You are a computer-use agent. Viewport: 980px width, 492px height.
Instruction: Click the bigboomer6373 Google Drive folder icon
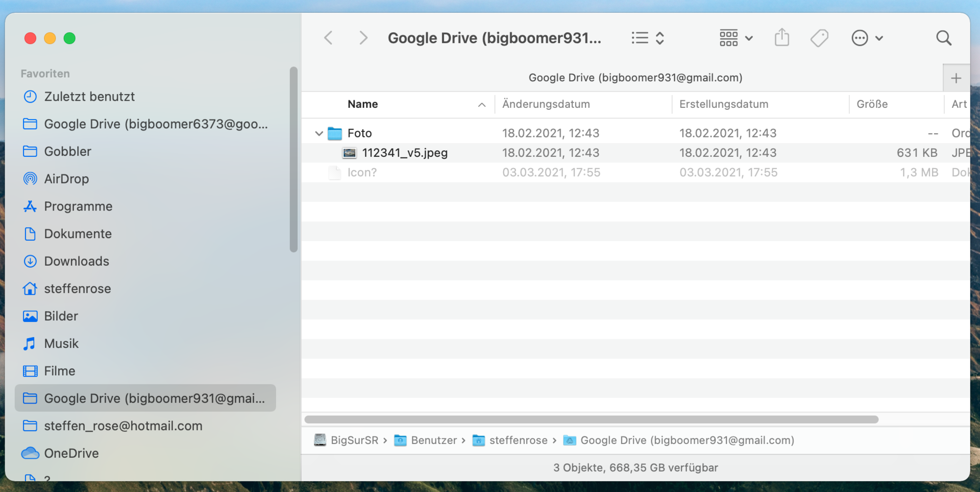click(x=30, y=124)
